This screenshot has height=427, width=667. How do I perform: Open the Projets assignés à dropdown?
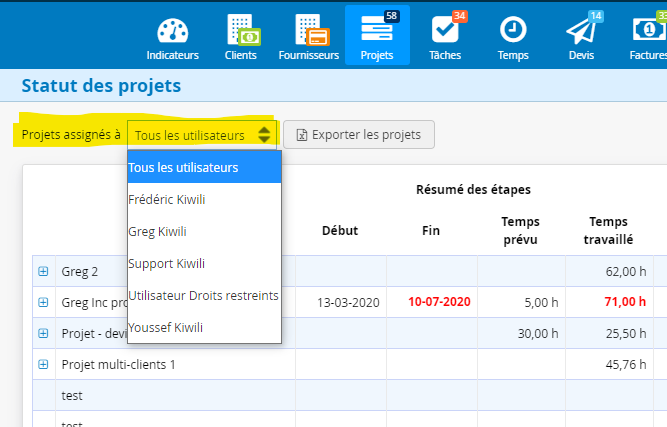click(202, 135)
